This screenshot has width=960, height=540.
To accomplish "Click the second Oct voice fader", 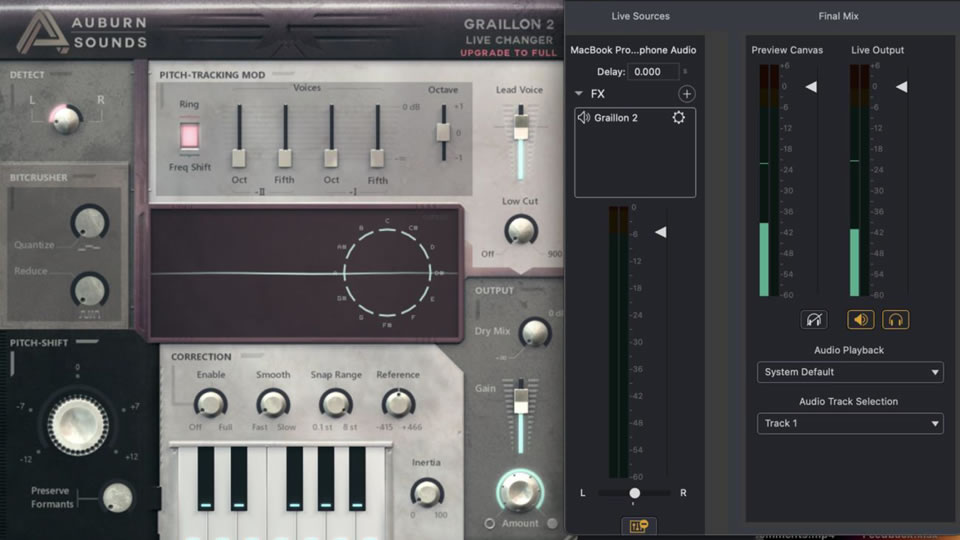I will click(x=331, y=158).
